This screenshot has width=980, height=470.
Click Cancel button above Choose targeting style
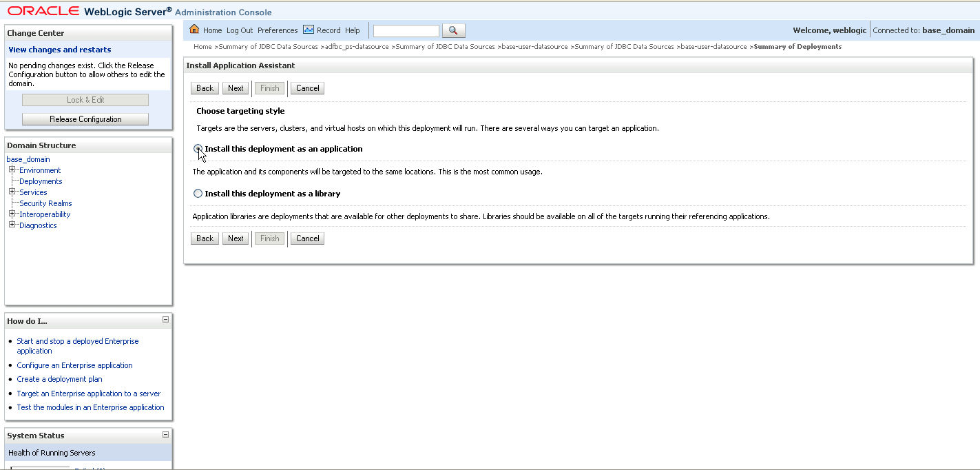tap(307, 88)
